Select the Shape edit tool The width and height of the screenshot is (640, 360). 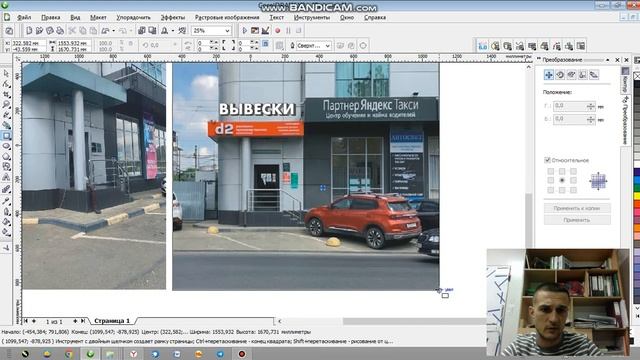coord(6,84)
